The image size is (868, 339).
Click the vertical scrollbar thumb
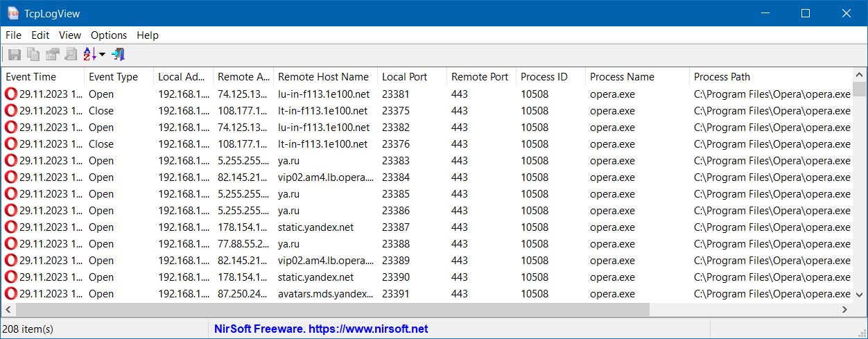pos(859,89)
